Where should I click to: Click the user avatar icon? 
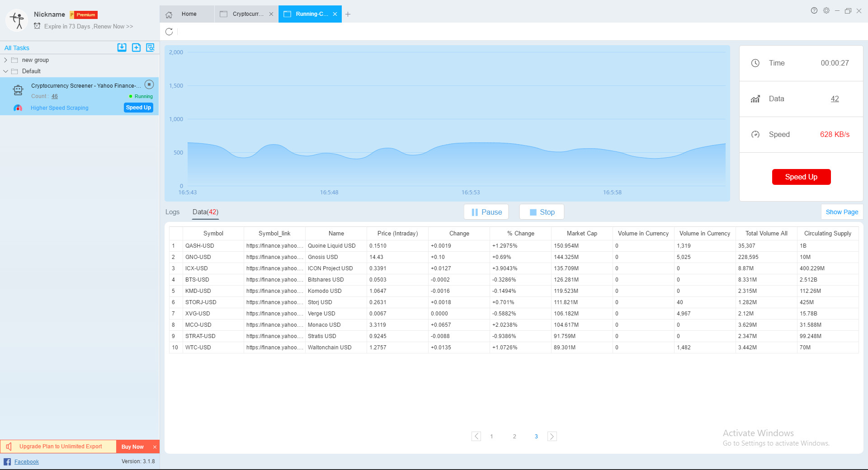click(x=17, y=20)
